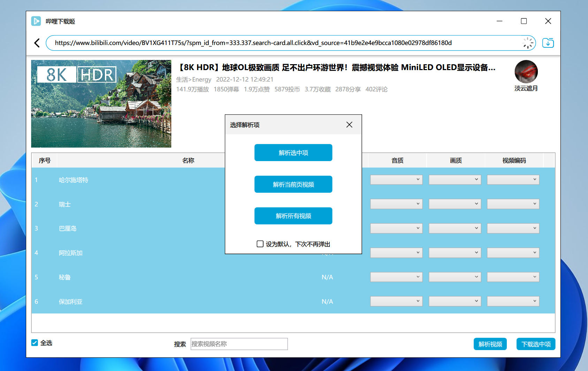Maximize the 哔哩下载姬 window
588x371 pixels.
[x=524, y=21]
